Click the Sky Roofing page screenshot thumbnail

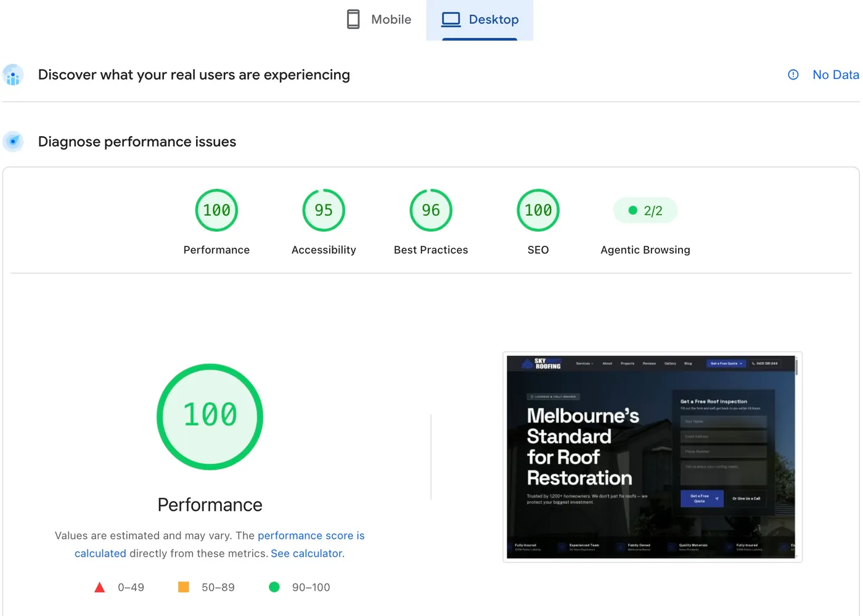(x=652, y=457)
